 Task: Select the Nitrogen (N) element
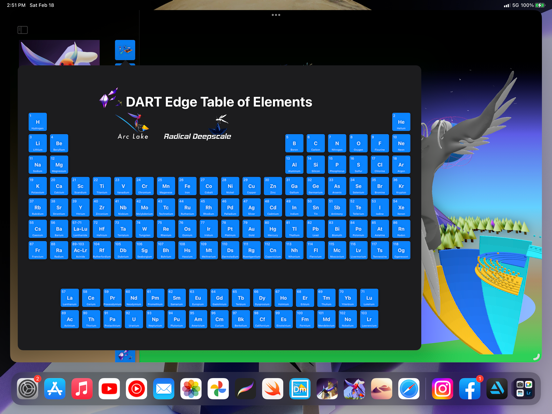[337, 143]
